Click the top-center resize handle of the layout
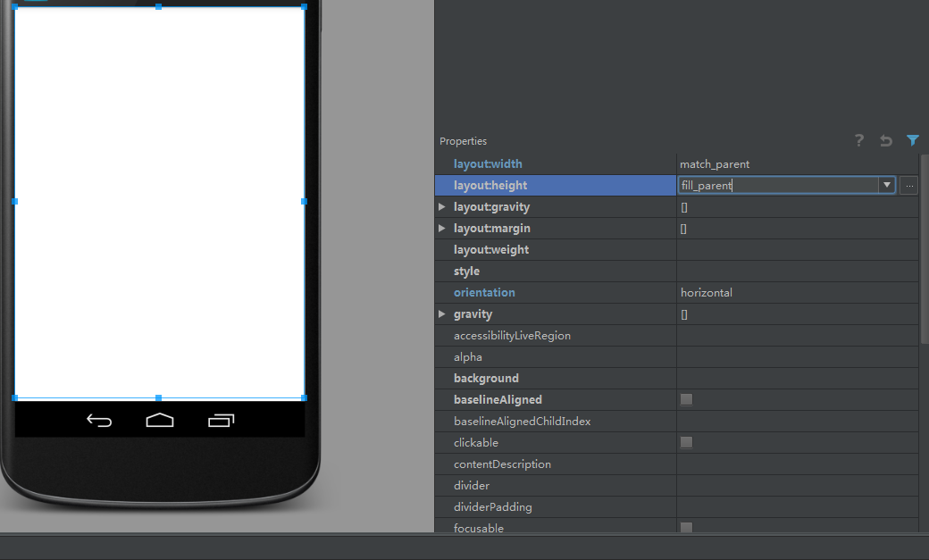Viewport: 929px width, 560px height. [x=158, y=7]
